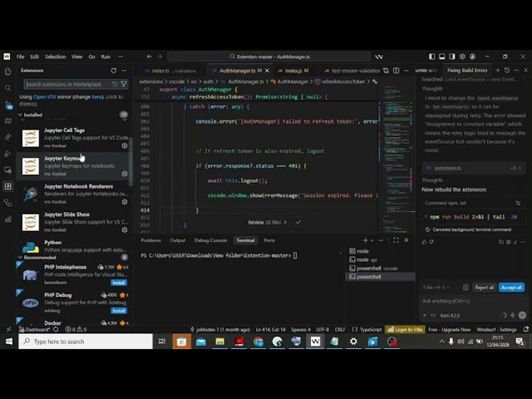Open Cascade conversation history
The width and height of the screenshot is (532, 399).
click(507, 70)
